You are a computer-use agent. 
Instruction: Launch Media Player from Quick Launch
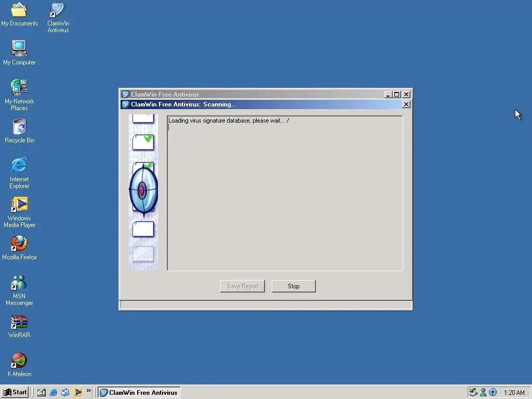coord(77,392)
